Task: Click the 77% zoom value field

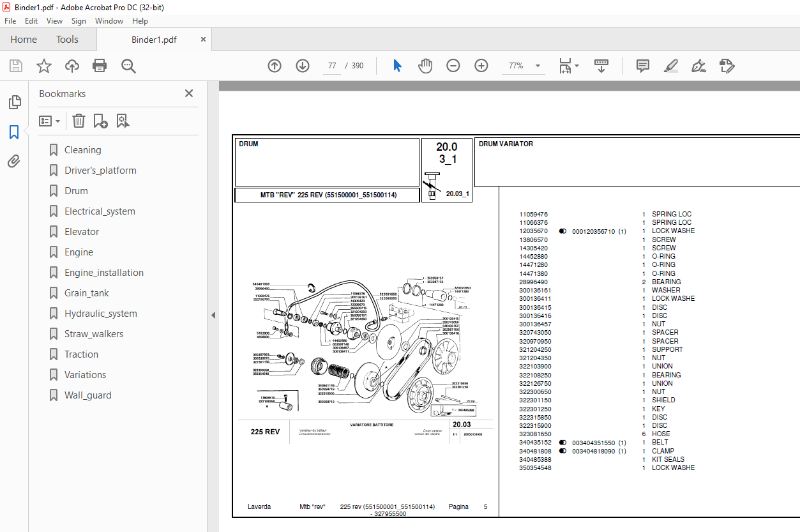Action: pos(516,66)
